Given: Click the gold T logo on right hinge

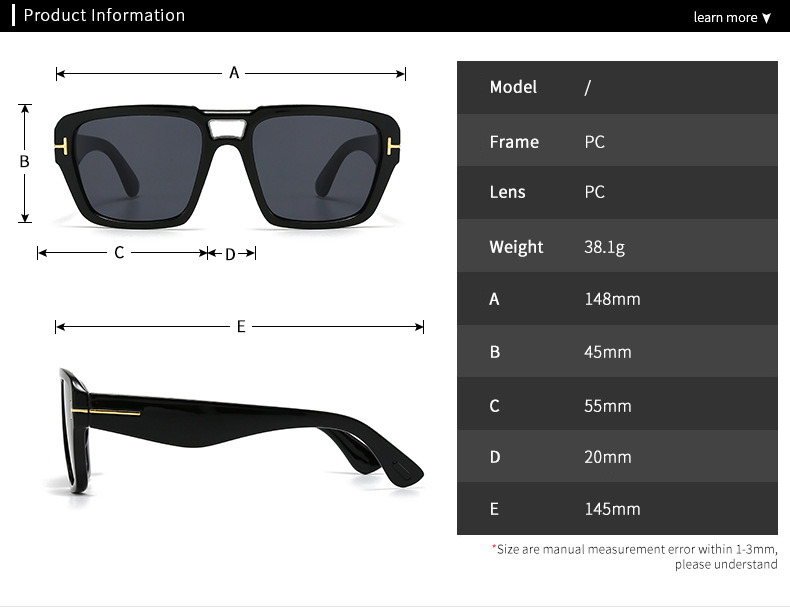Looking at the screenshot, I should click(393, 147).
